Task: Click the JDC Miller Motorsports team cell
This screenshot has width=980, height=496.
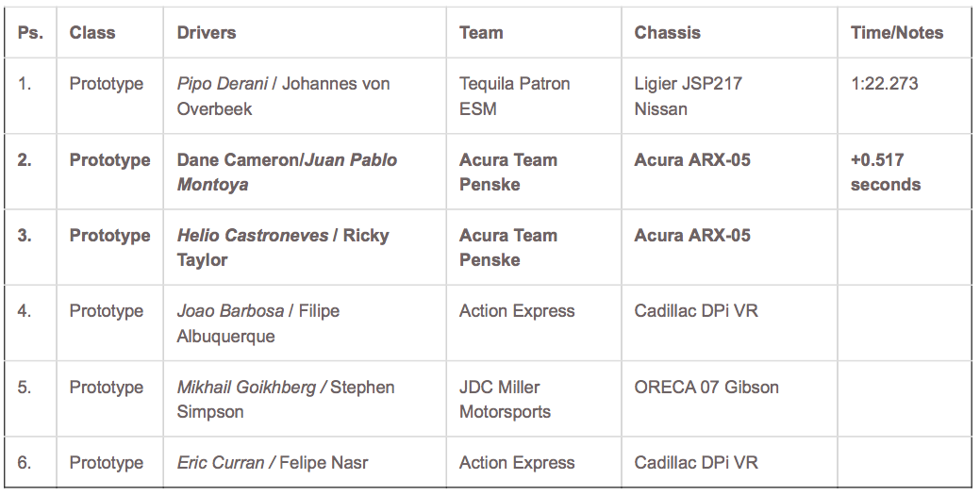Action: (x=505, y=399)
